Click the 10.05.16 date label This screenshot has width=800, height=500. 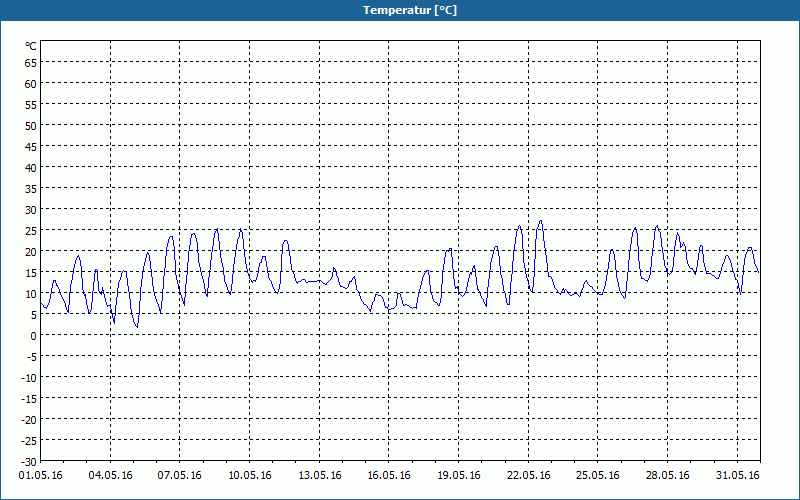[x=249, y=476]
